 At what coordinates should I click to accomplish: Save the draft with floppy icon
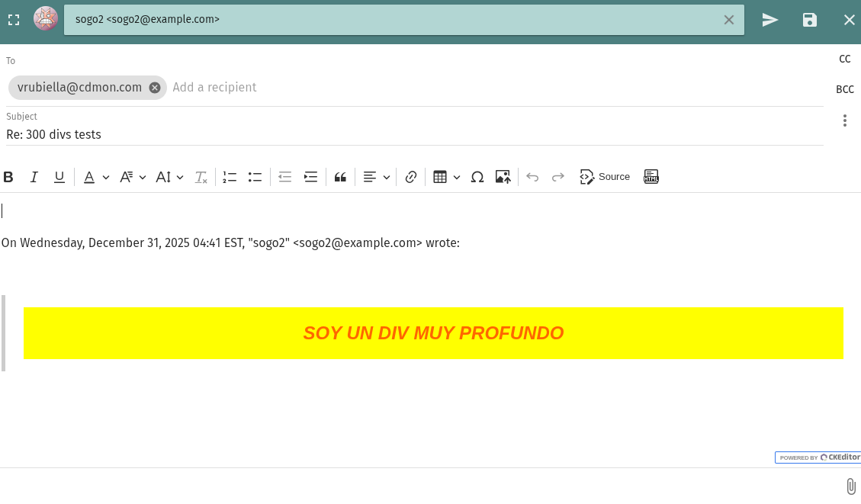click(x=810, y=20)
